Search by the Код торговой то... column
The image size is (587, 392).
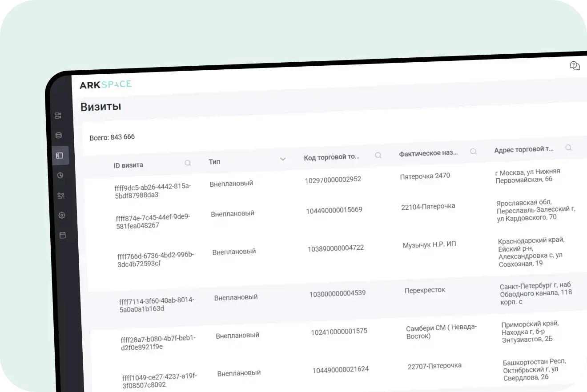point(378,155)
